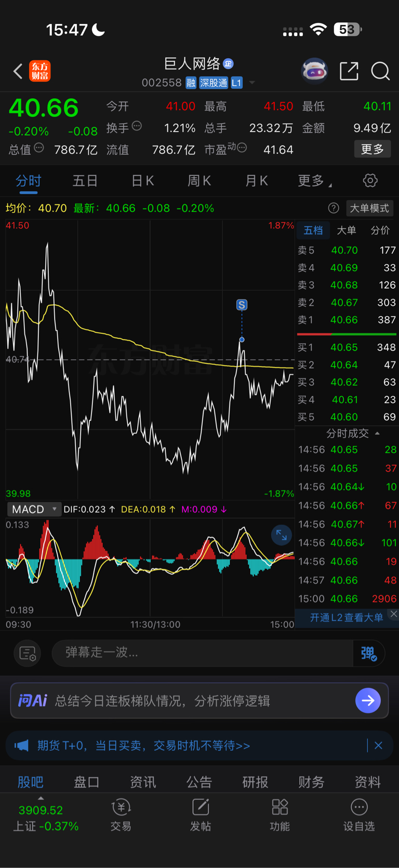399x868 pixels.
Task: Tap the megaphone announcement icon
Action: 21,745
